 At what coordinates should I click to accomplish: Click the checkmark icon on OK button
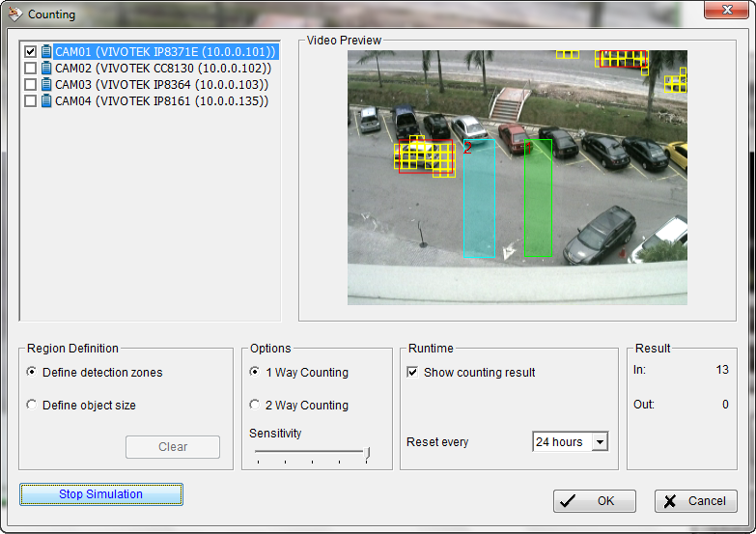click(x=568, y=501)
